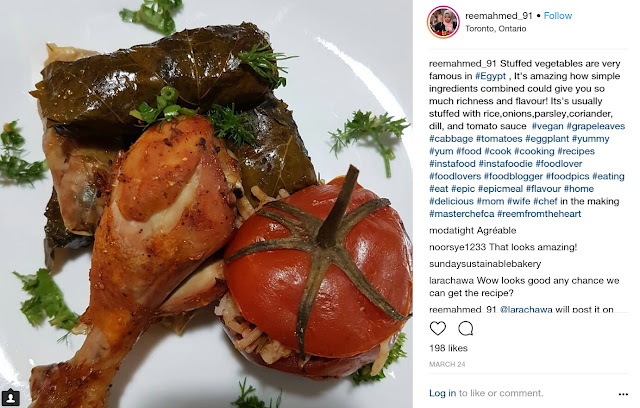Open the three-dots more options menu

(623, 394)
